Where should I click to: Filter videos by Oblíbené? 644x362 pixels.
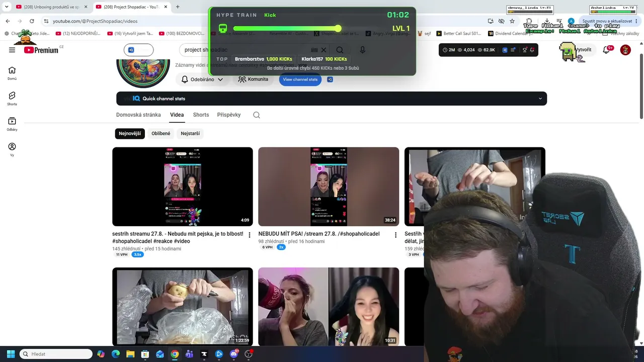[x=161, y=133]
